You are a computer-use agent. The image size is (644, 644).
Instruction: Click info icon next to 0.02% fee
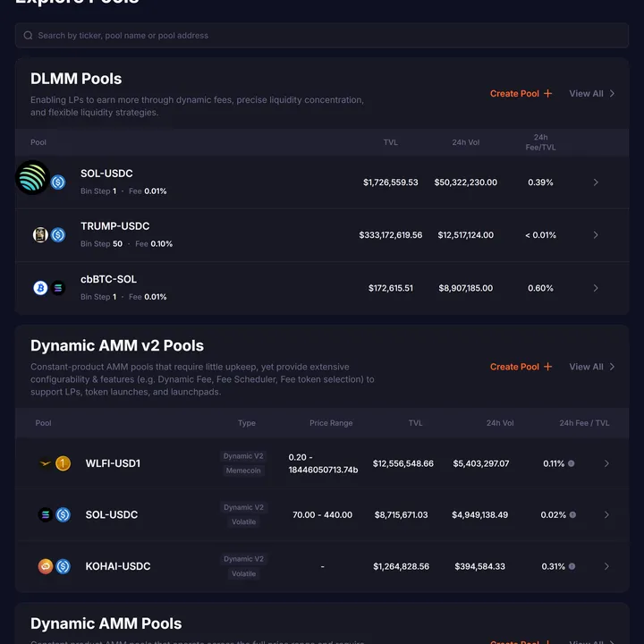tap(572, 515)
